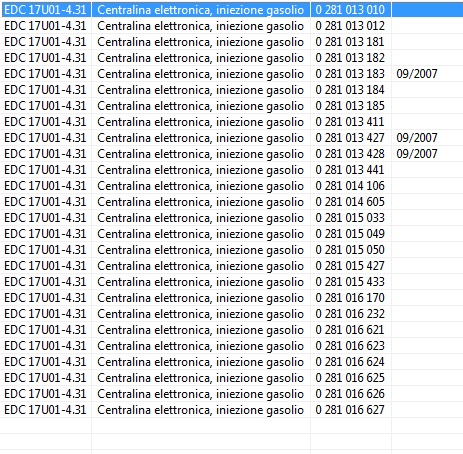Image resolution: width=463 pixels, height=454 pixels.
Task: Select the last row with 0 281 016 627
Action: point(231,410)
